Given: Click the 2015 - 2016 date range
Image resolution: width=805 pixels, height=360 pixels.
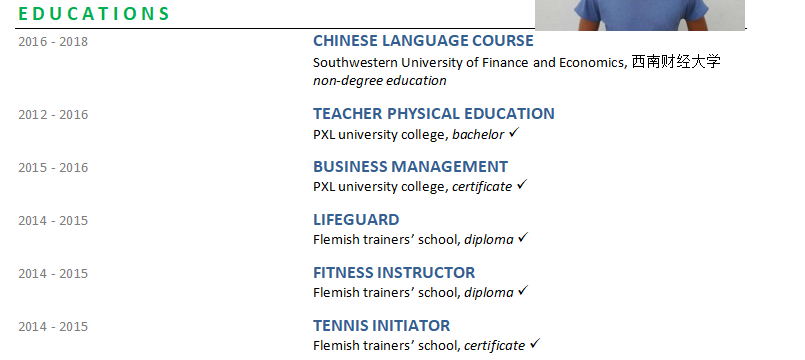Looking at the screenshot, I should 53,167.
